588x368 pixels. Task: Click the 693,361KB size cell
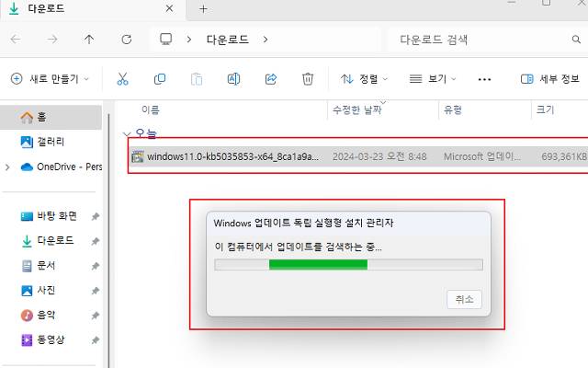(x=564, y=156)
